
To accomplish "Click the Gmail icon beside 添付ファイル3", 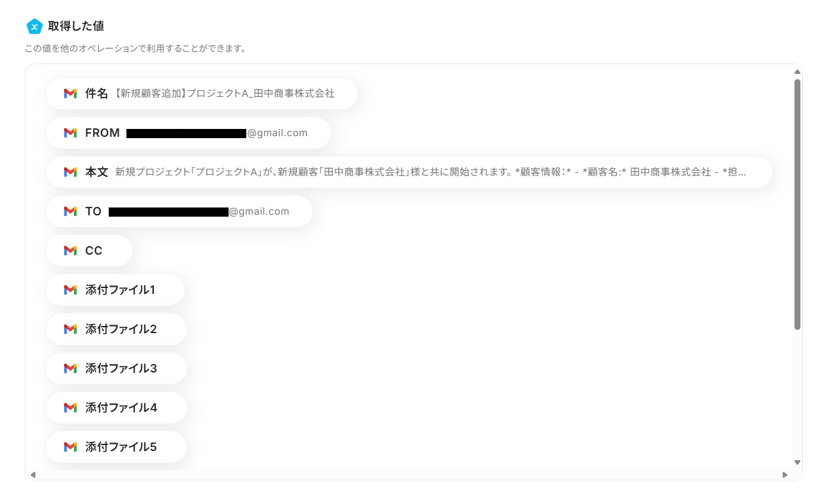I will 70,369.
